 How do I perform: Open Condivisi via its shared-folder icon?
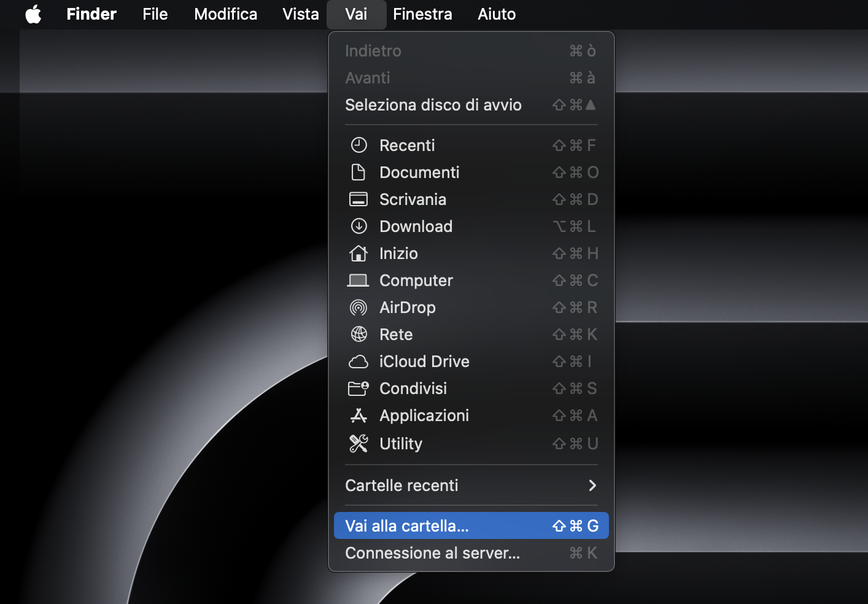pos(359,388)
